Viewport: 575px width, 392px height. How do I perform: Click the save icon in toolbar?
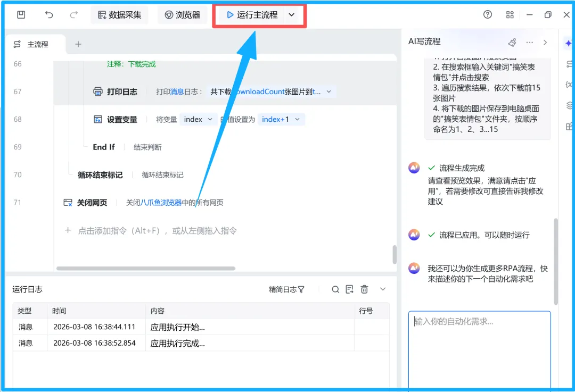point(21,15)
